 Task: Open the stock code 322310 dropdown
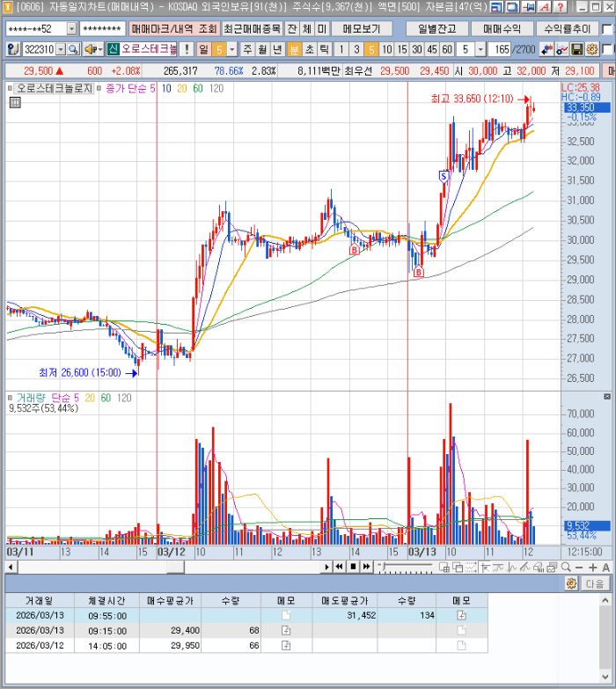pyautogui.click(x=61, y=49)
